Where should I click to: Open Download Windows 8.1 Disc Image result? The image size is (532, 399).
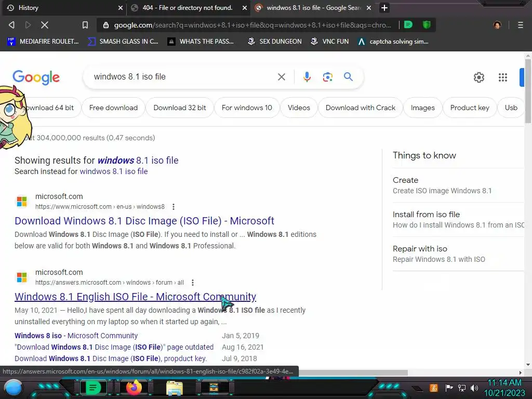(x=144, y=221)
